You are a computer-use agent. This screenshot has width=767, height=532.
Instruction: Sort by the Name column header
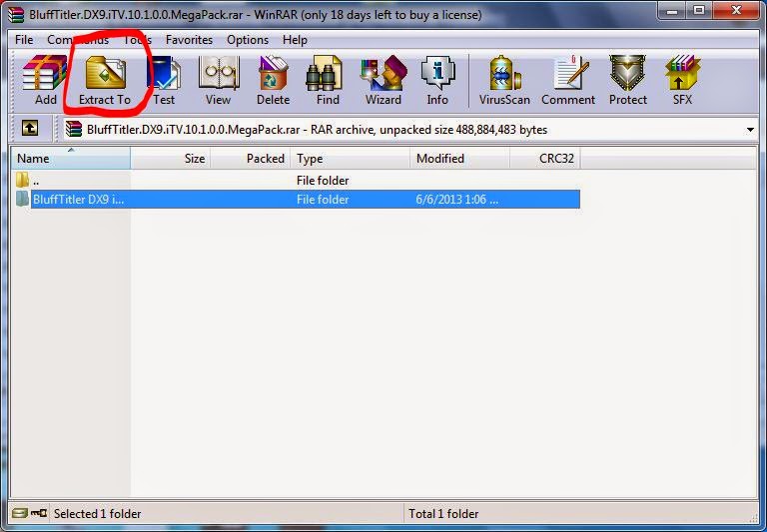tap(71, 158)
